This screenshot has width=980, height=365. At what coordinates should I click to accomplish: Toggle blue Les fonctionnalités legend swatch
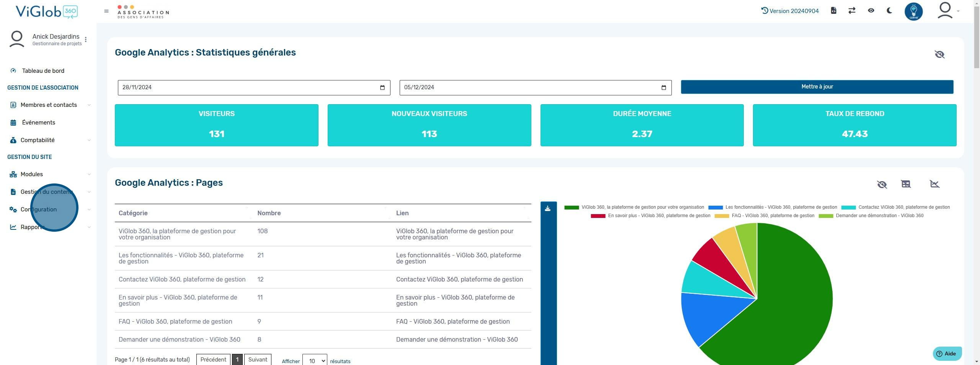pyautogui.click(x=715, y=208)
